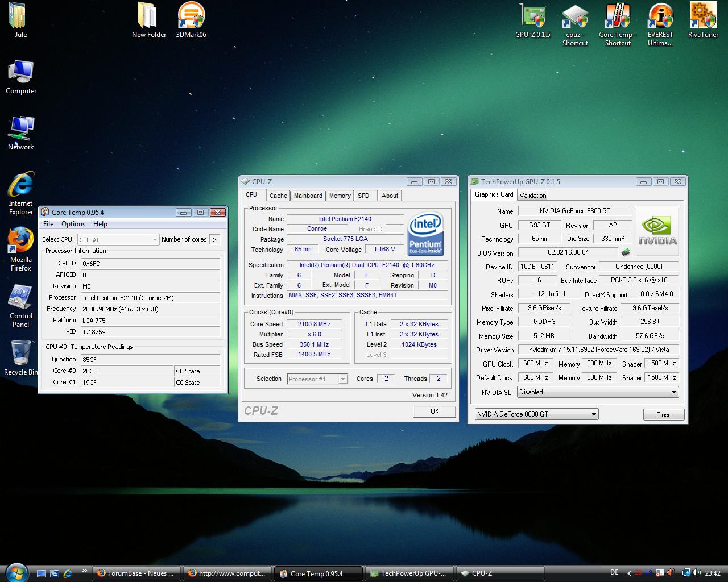The height and width of the screenshot is (582, 728).
Task: Switch to CPU-Z Memory tab
Action: click(340, 196)
